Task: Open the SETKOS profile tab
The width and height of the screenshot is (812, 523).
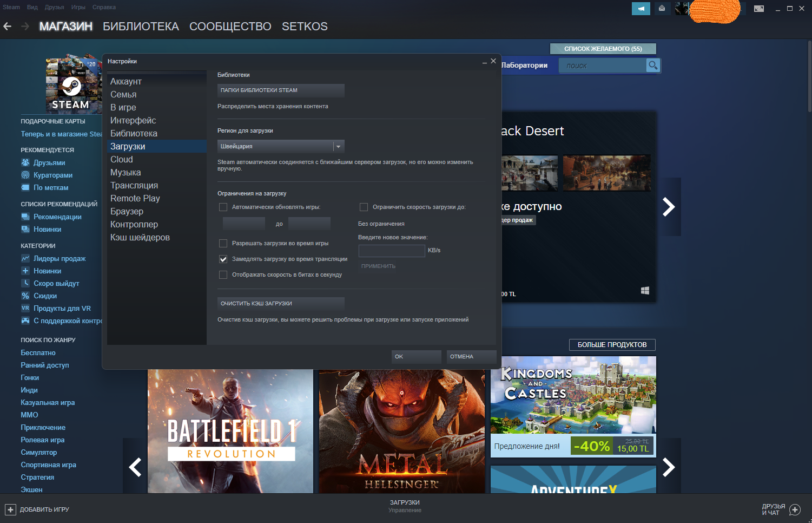Action: [x=305, y=27]
